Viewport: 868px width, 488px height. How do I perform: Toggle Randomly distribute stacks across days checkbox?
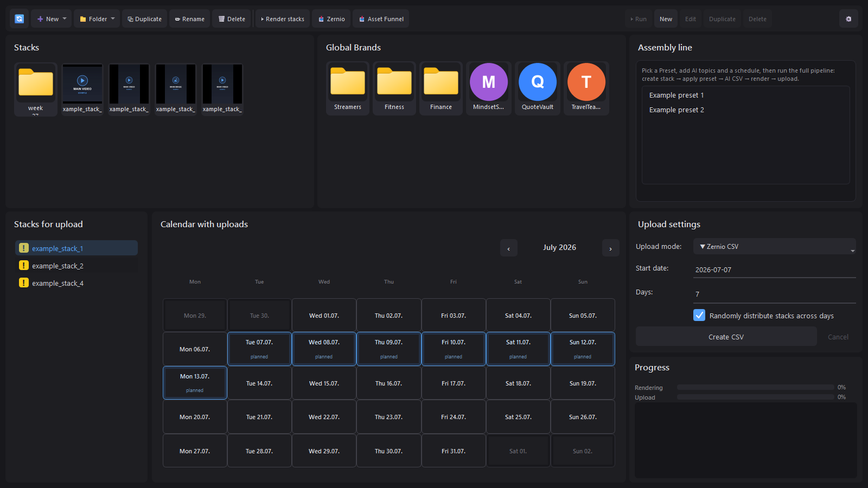pos(699,315)
